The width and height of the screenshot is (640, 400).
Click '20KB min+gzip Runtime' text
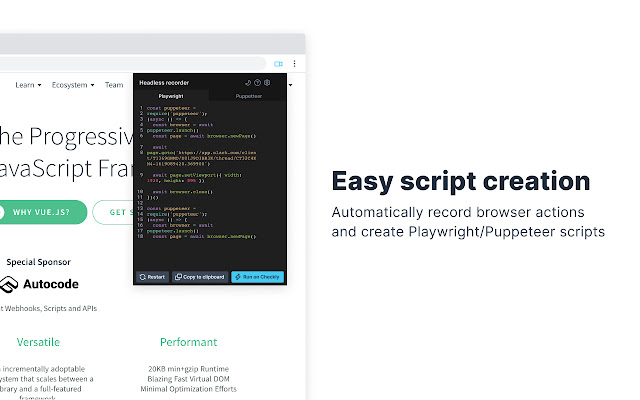pyautogui.click(x=189, y=369)
